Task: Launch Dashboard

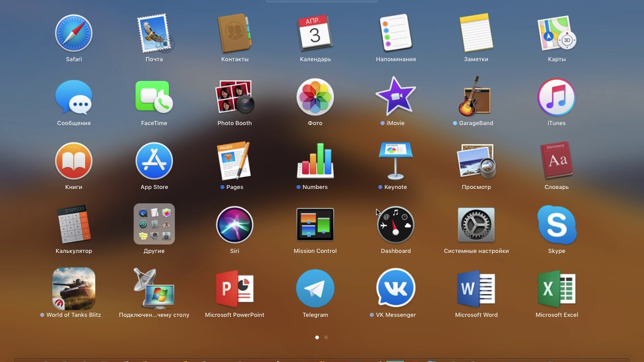Action: pos(396,225)
